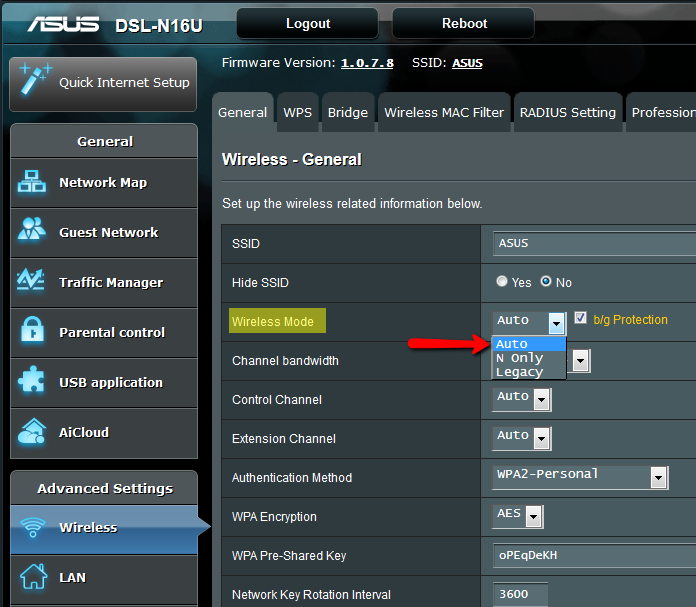Open Traffic Manager via its graph icon

click(x=32, y=282)
